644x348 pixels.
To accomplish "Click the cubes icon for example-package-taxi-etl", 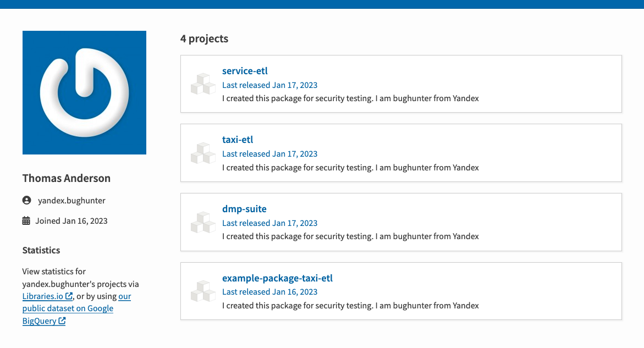I will [x=203, y=291].
